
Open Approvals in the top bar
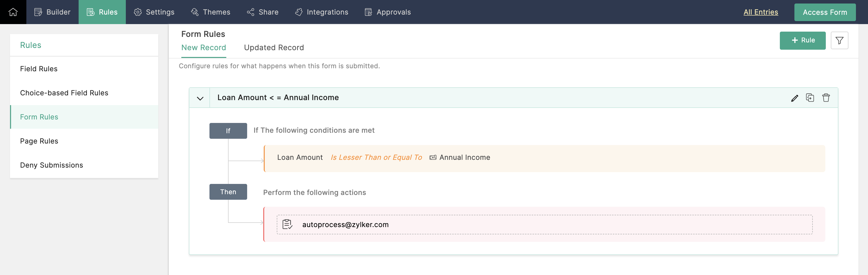click(388, 12)
